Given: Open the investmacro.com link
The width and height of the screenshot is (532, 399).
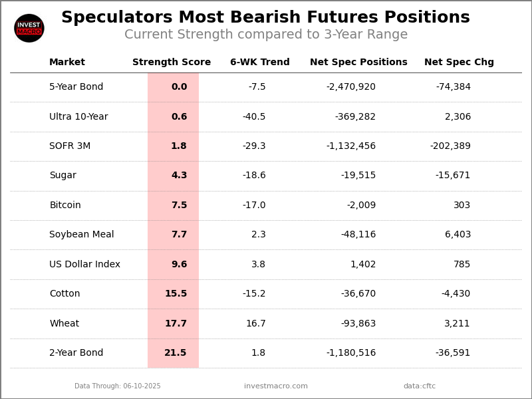Looking at the screenshot, I should (275, 386).
